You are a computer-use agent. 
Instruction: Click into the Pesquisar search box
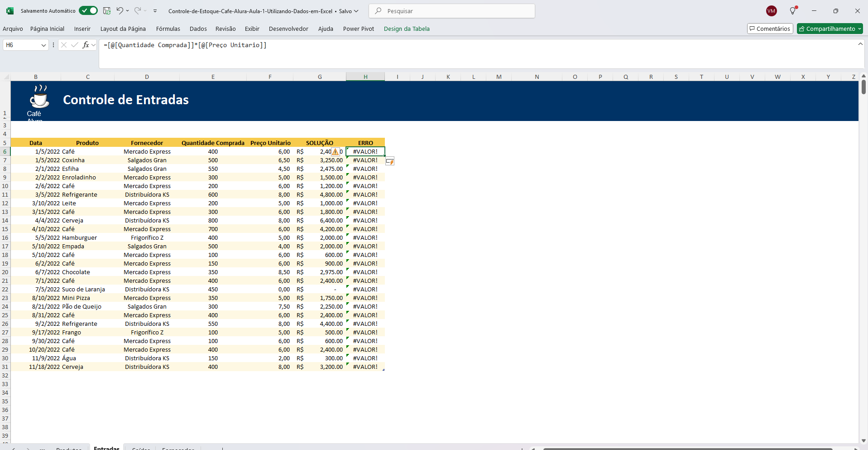point(452,11)
